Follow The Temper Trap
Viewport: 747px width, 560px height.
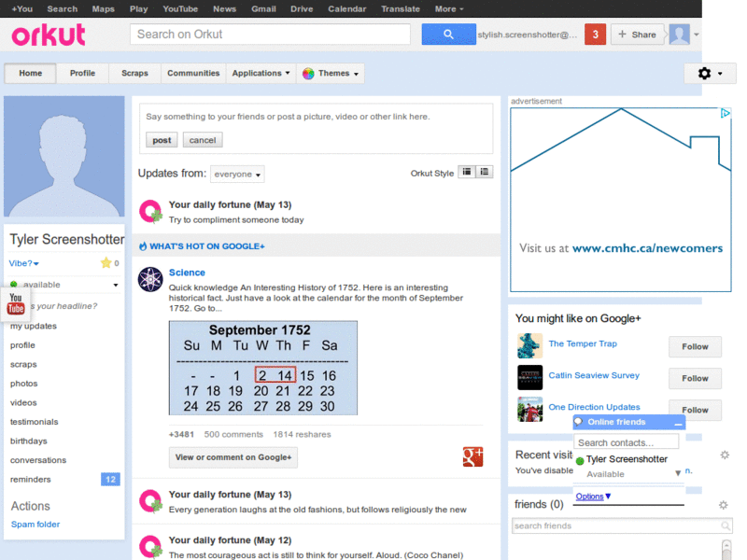tap(695, 346)
